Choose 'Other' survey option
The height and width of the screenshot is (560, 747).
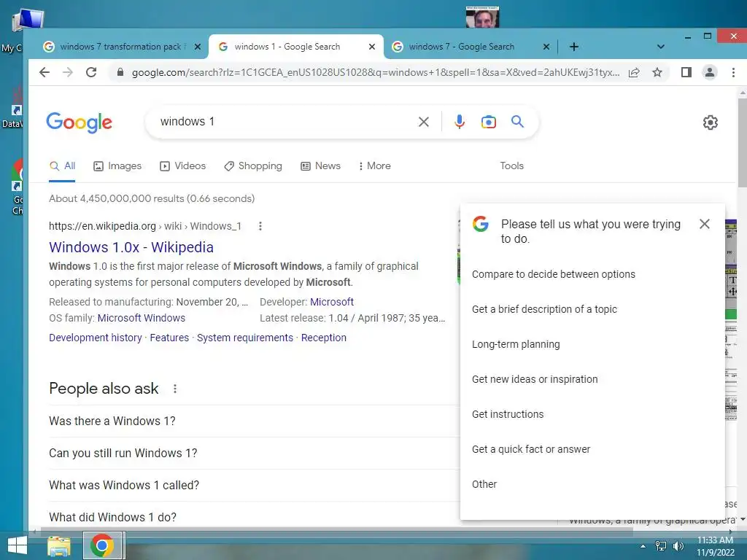[x=484, y=484]
